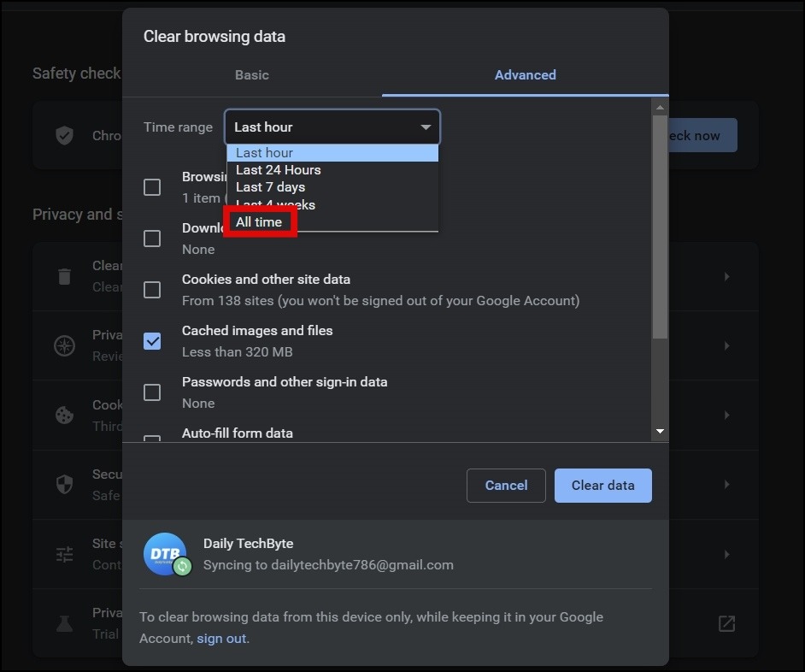Click the Clear data button

[x=602, y=485]
